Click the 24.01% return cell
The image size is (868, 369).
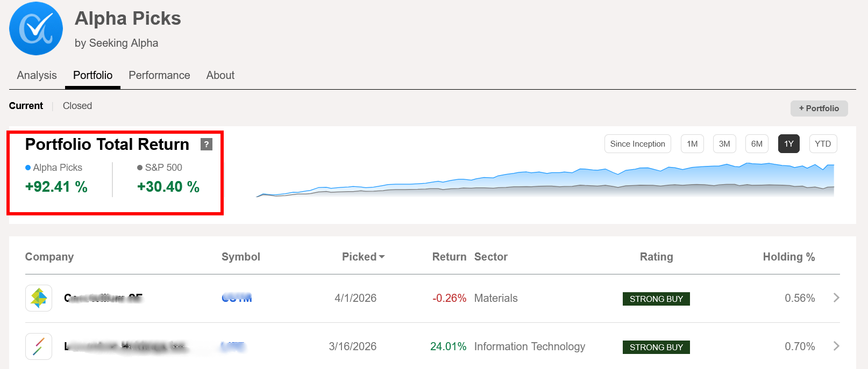(x=449, y=346)
